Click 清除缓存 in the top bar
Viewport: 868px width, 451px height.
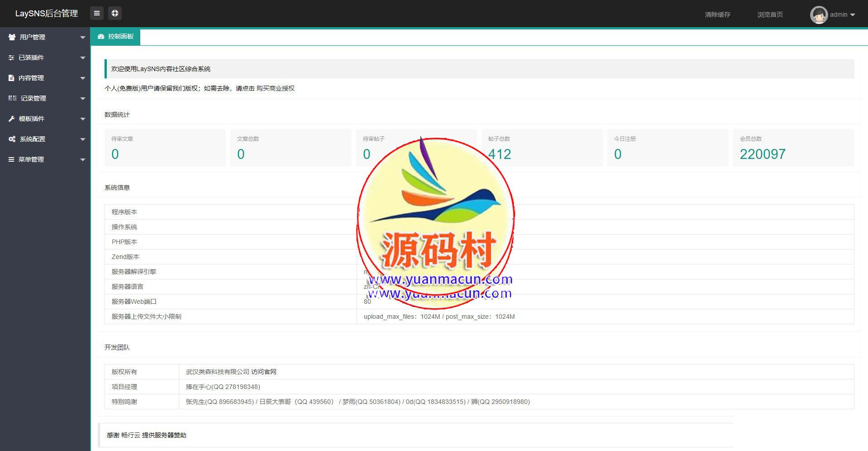(x=717, y=14)
